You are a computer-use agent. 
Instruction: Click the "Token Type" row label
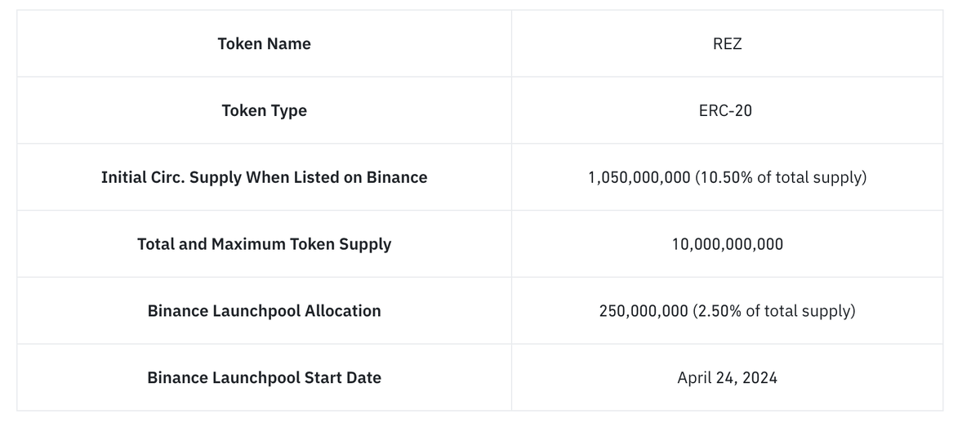[264, 110]
